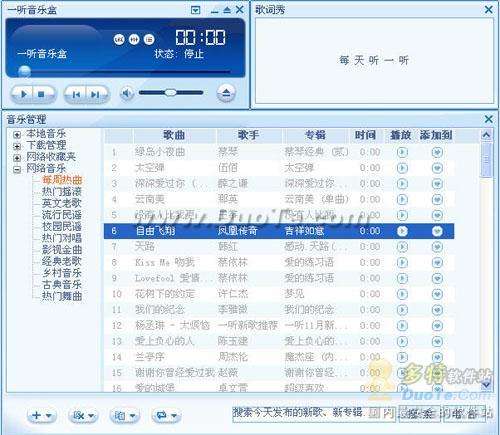Open the 热门对唱 category

[x=62, y=238]
